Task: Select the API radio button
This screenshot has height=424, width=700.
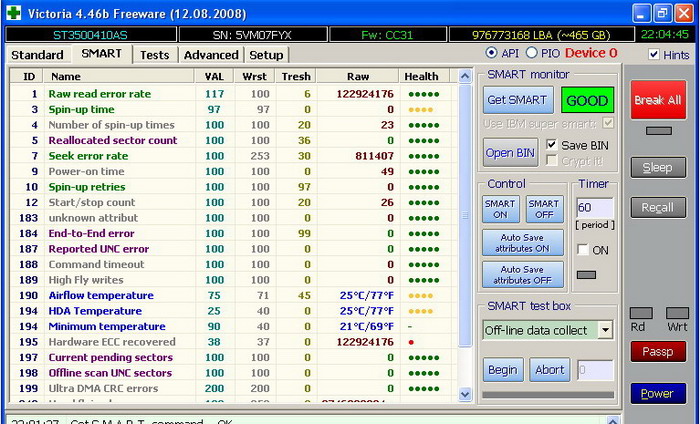Action: tap(491, 53)
